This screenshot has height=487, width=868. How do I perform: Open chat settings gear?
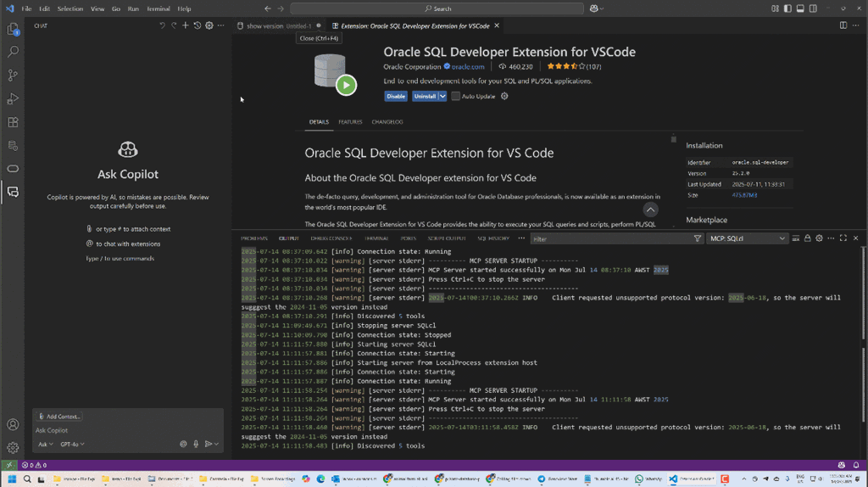(209, 25)
